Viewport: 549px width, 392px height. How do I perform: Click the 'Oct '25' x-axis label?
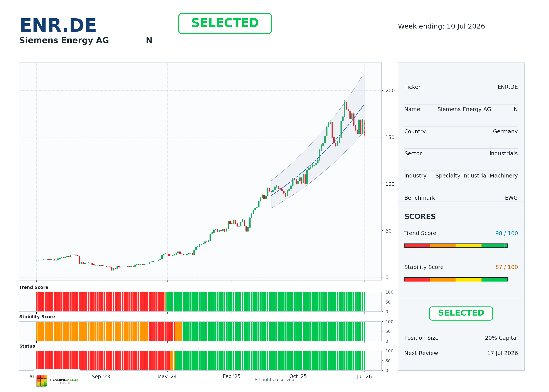point(298,376)
